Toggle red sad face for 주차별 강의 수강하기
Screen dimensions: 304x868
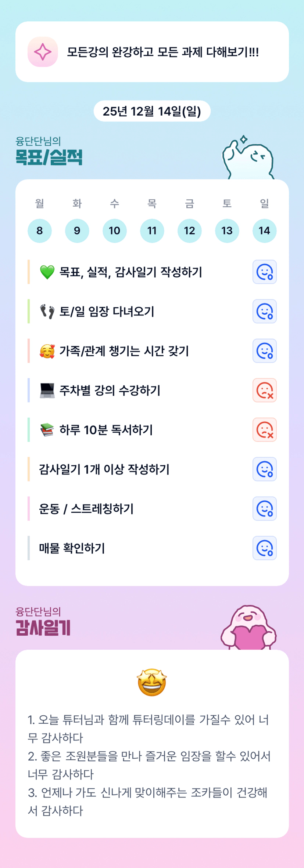(264, 391)
